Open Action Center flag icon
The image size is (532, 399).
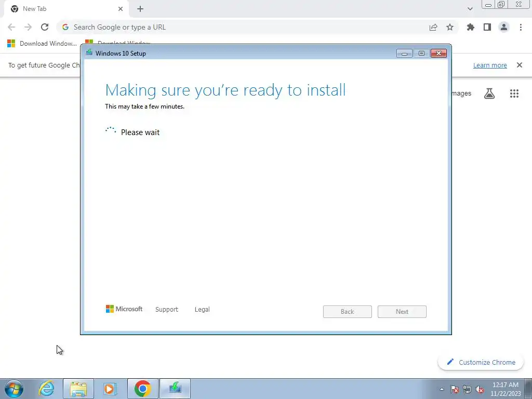pyautogui.click(x=455, y=389)
